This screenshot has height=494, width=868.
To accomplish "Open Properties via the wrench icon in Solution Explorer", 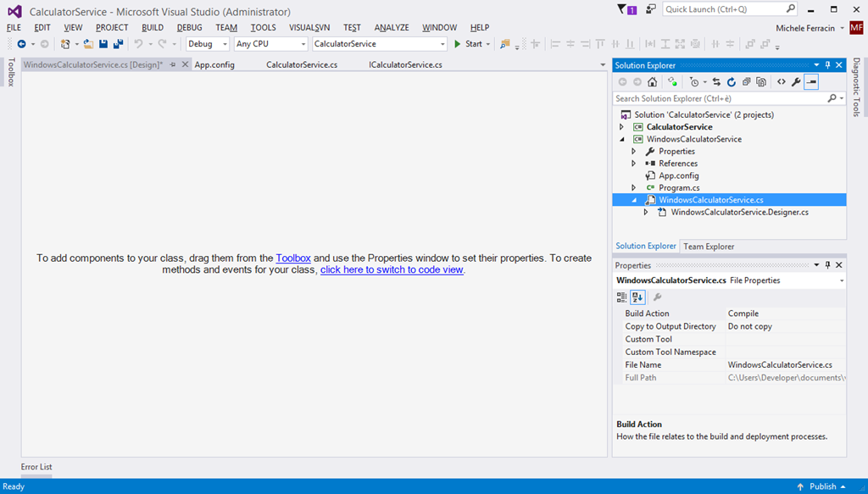I will [x=796, y=82].
